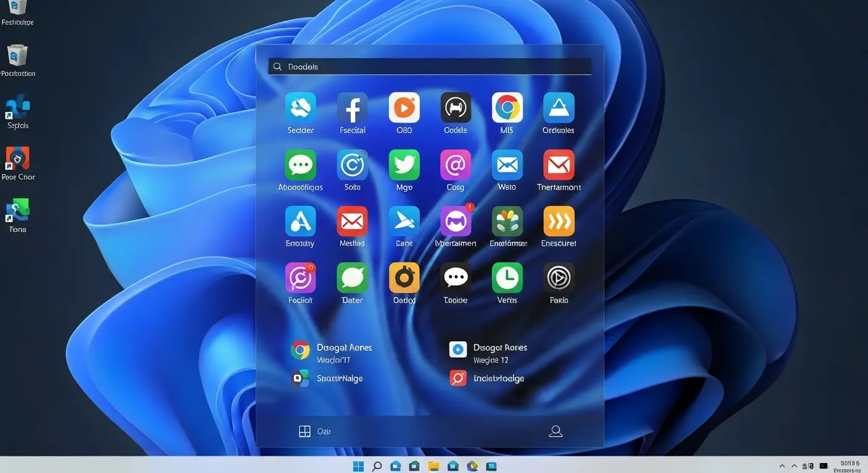The image size is (868, 473).
Task: Open the recommended item with the Chrome icon
Action: pyautogui.click(x=332, y=353)
